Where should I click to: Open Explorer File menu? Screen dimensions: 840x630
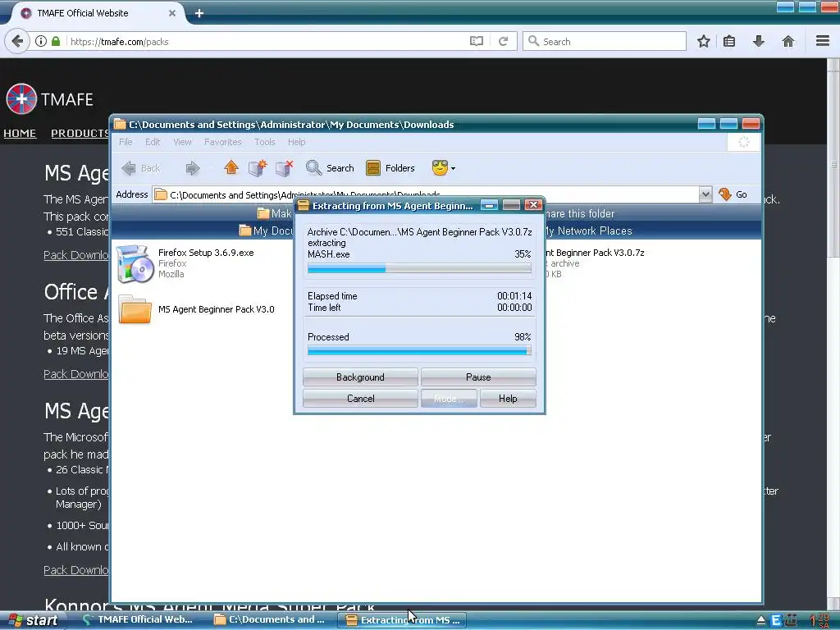pos(126,142)
